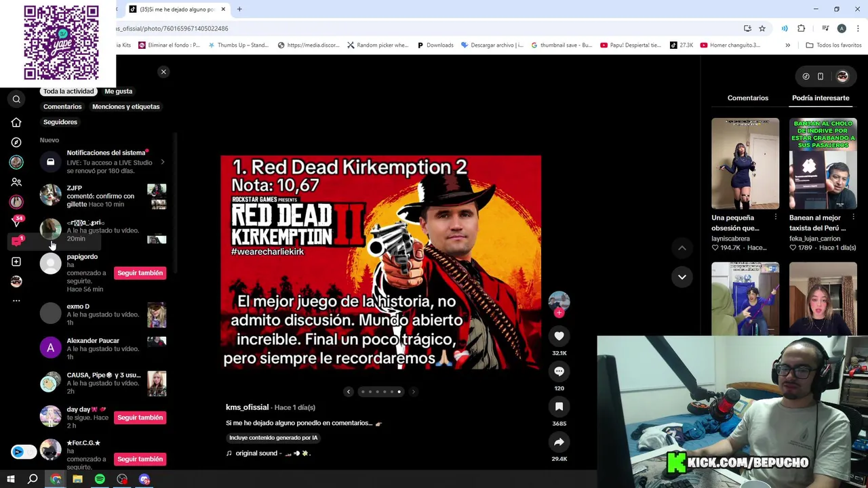The image size is (868, 488).
Task: Open comments bubble showing 120
Action: [x=559, y=371]
